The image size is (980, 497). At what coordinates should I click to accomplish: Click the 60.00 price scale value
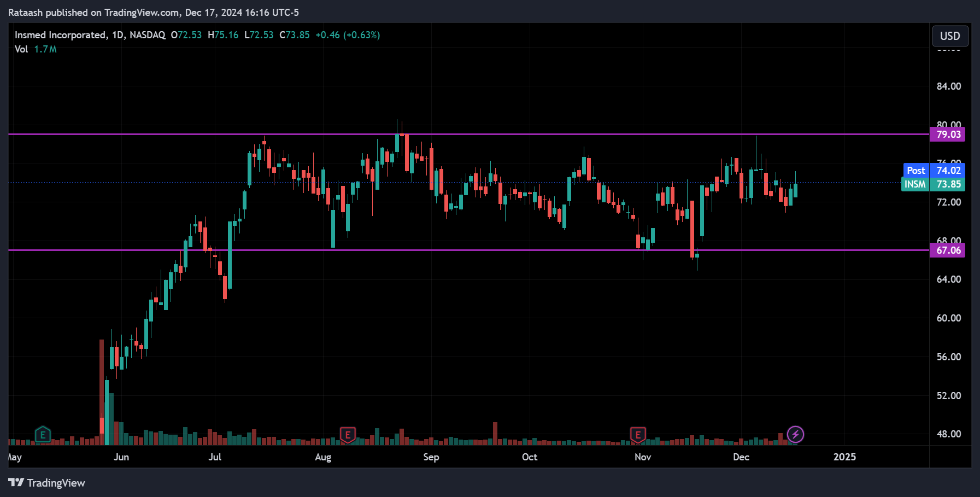point(949,318)
